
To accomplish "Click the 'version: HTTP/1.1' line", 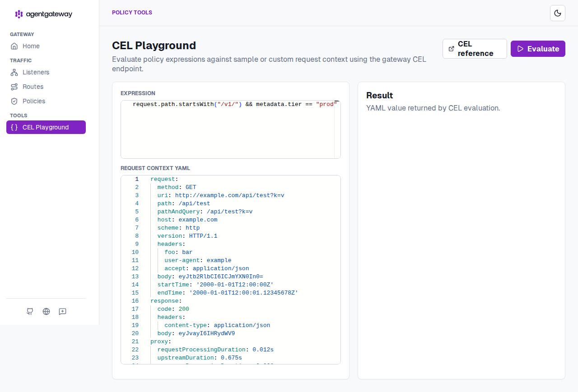I will tap(187, 236).
